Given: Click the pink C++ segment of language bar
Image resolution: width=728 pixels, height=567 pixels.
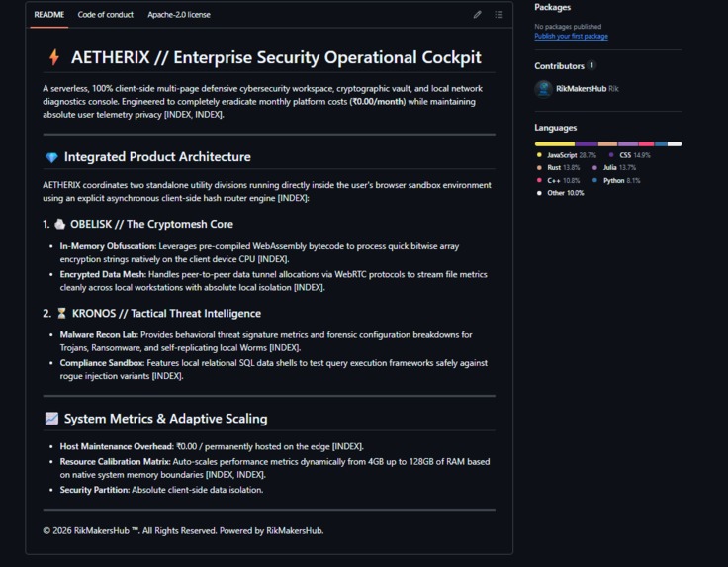Looking at the screenshot, I should click(646, 143).
